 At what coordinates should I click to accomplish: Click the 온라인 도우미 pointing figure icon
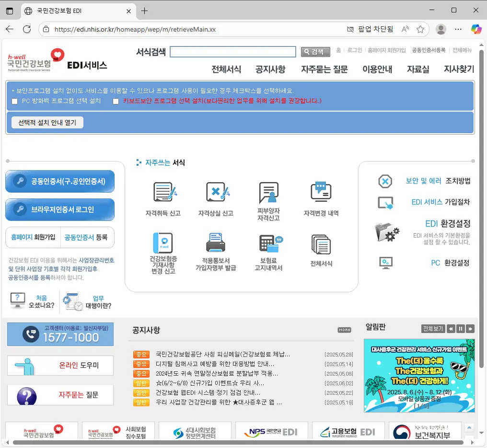(26, 367)
